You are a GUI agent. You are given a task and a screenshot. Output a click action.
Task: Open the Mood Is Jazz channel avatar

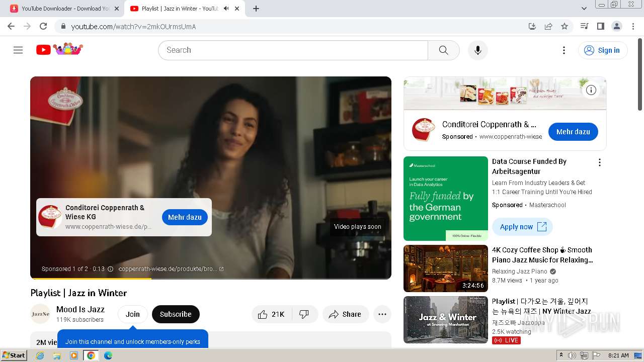click(x=40, y=314)
